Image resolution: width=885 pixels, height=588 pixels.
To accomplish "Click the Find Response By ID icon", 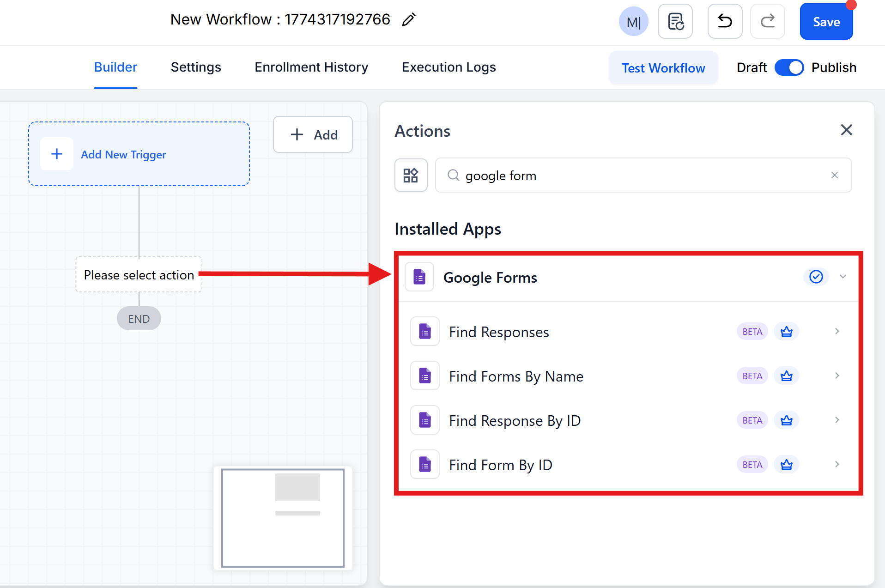I will 425,420.
